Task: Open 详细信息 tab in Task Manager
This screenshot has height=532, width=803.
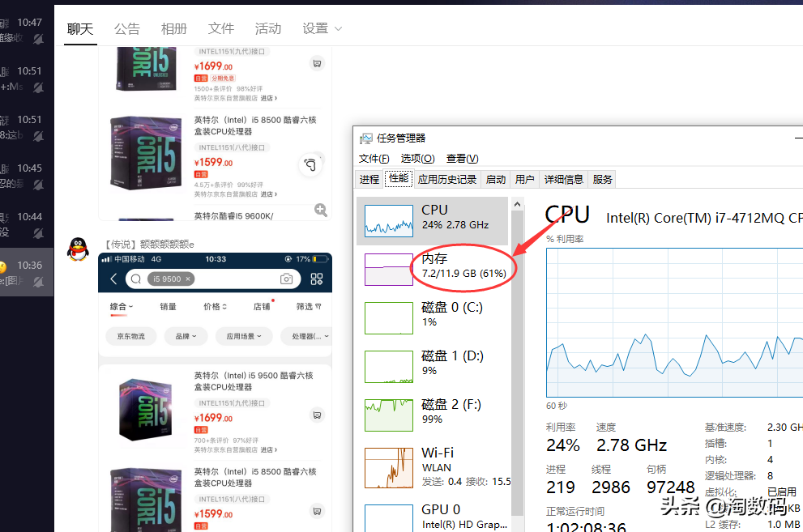Action: click(x=563, y=179)
